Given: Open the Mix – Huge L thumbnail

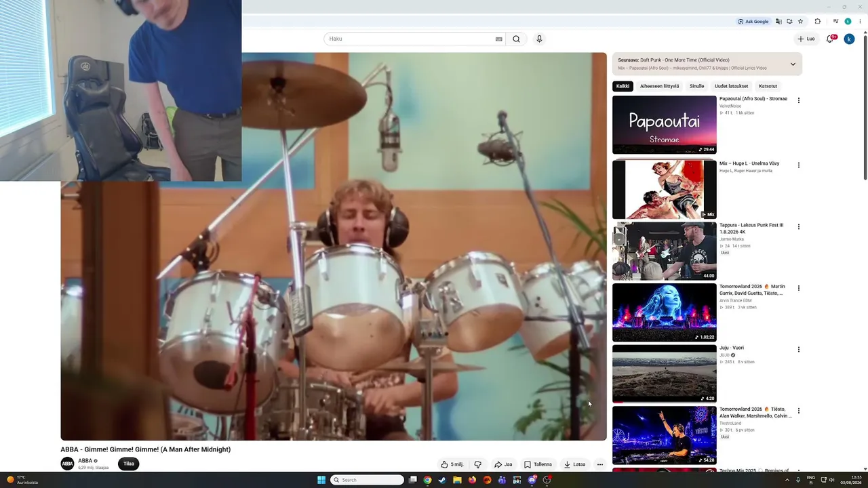Looking at the screenshot, I should click(x=665, y=189).
